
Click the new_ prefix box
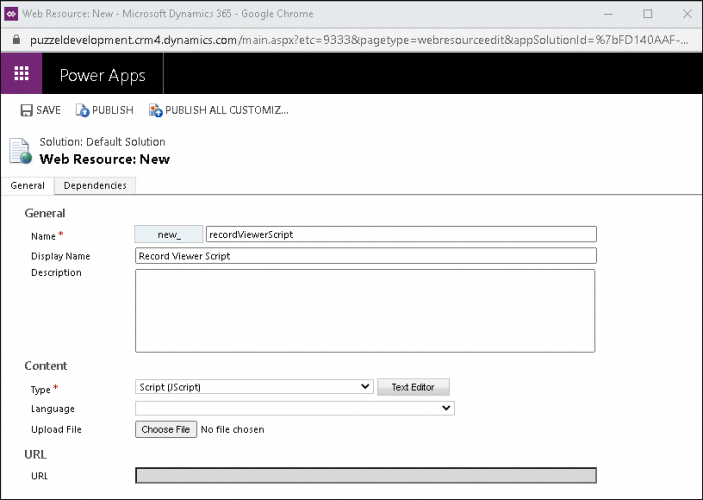pyautogui.click(x=169, y=234)
